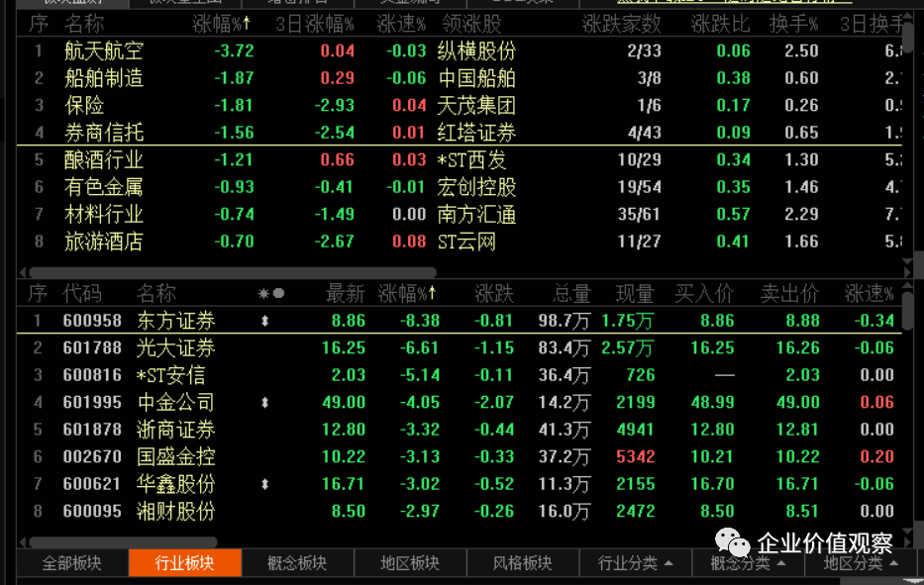Open leading stock 中国船舶

click(x=476, y=78)
